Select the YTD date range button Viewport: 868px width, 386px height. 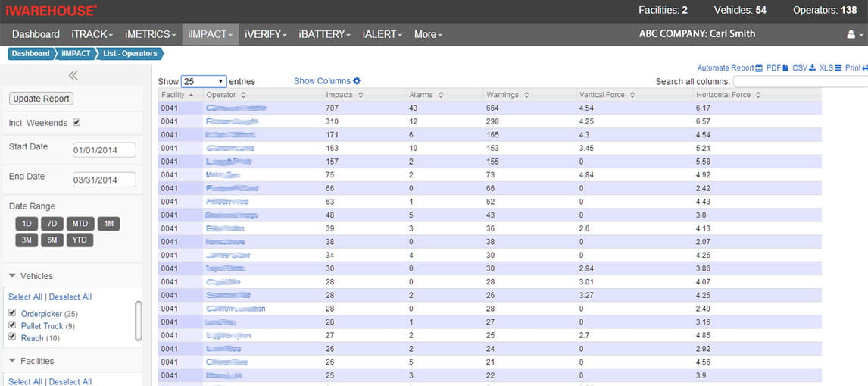coord(78,240)
